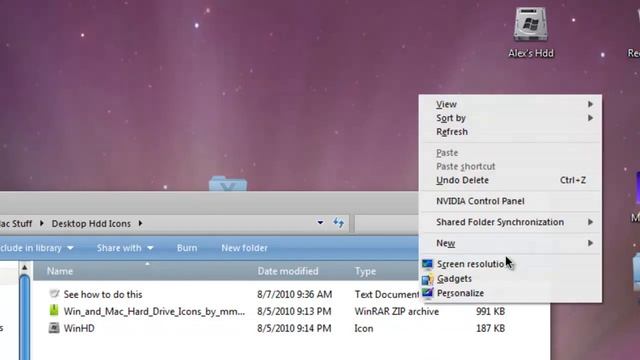The image size is (640, 360).
Task: Open Shared Folder Synchronization submenu
Action: (x=510, y=222)
